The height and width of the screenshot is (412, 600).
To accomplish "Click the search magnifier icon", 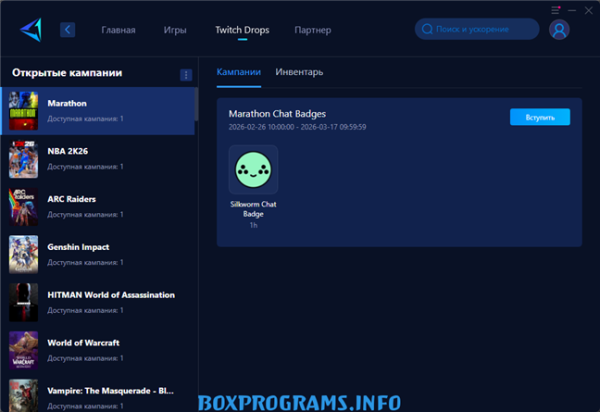I will point(427,29).
